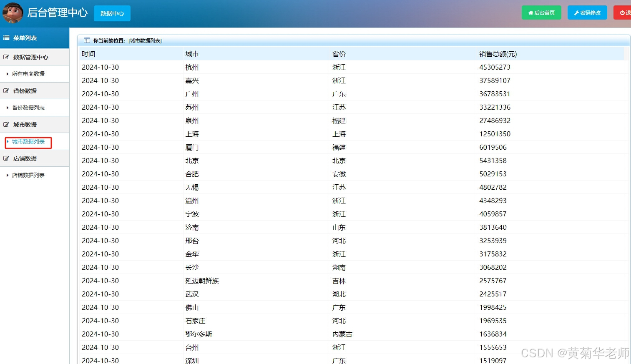The width and height of the screenshot is (631, 364).
Task: Click sales value 5431358
Action: pyautogui.click(x=493, y=161)
